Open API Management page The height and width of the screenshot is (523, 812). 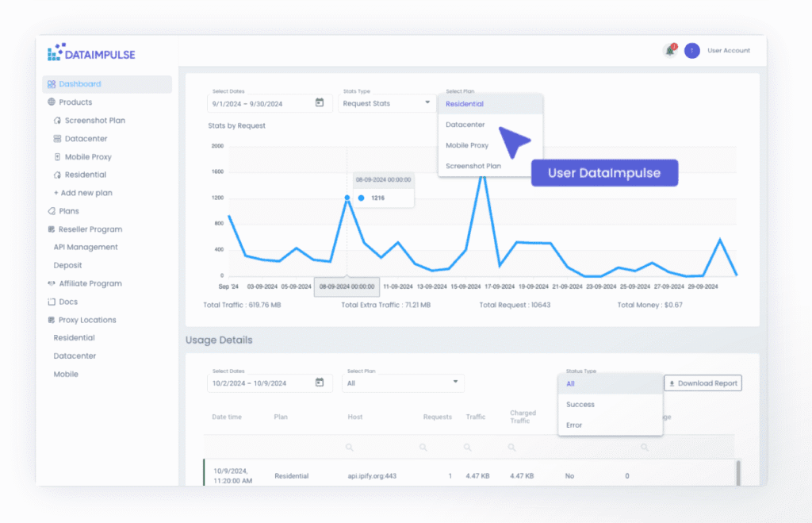86,248
